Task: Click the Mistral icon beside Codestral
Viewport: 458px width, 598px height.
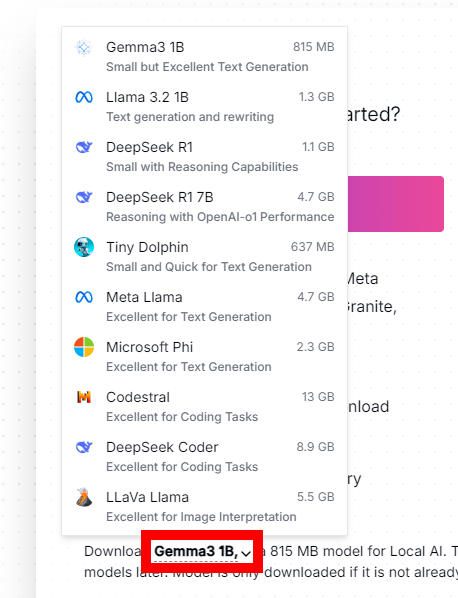Action: (x=84, y=397)
